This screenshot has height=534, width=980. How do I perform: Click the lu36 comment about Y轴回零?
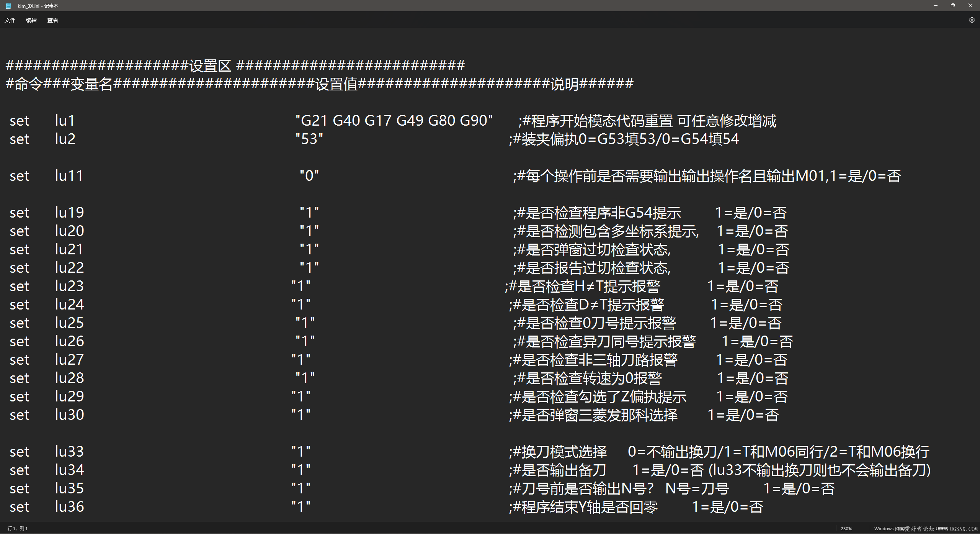coord(590,507)
